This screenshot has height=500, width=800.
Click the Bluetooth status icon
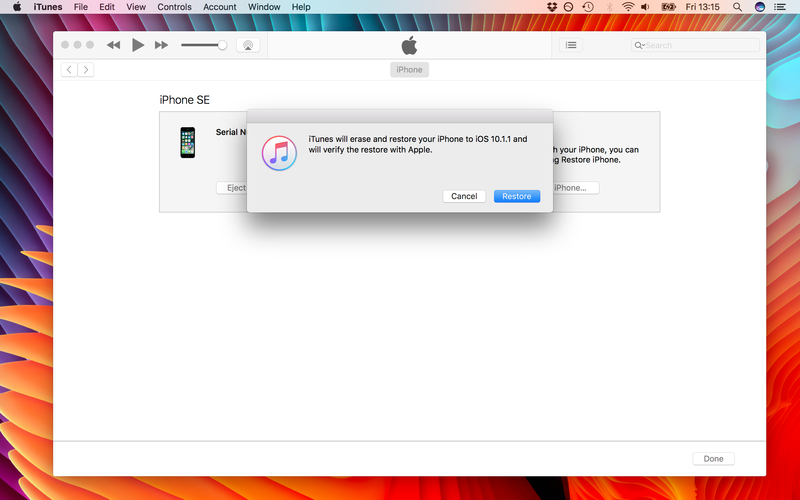(x=609, y=7)
